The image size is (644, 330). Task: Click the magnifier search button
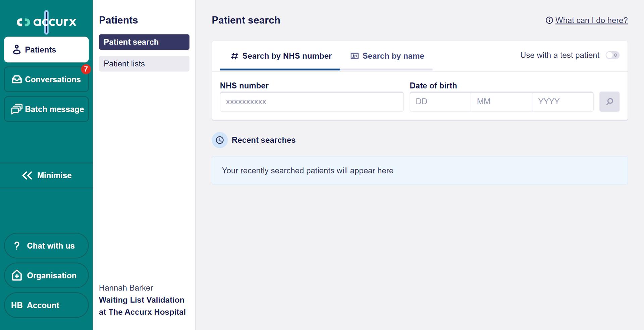(x=609, y=102)
